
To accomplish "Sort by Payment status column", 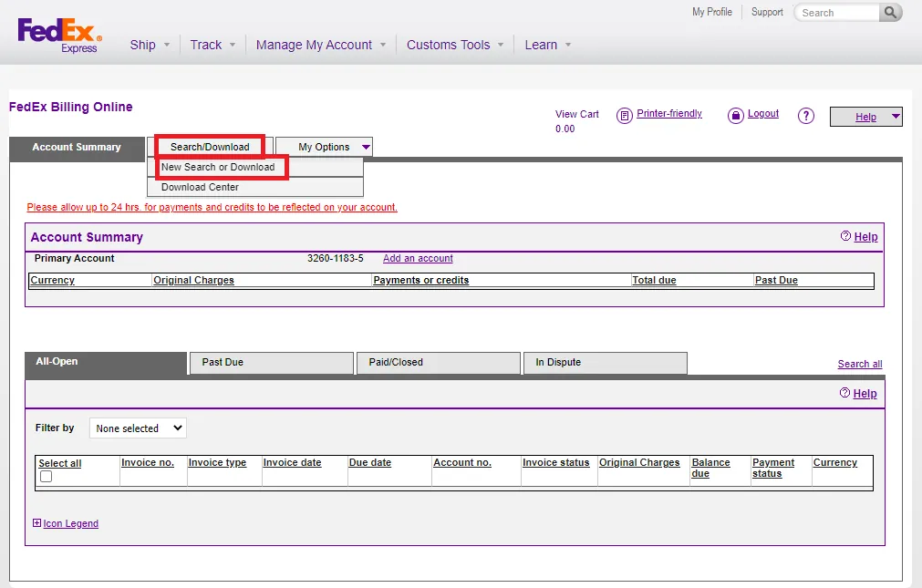I will pos(773,468).
